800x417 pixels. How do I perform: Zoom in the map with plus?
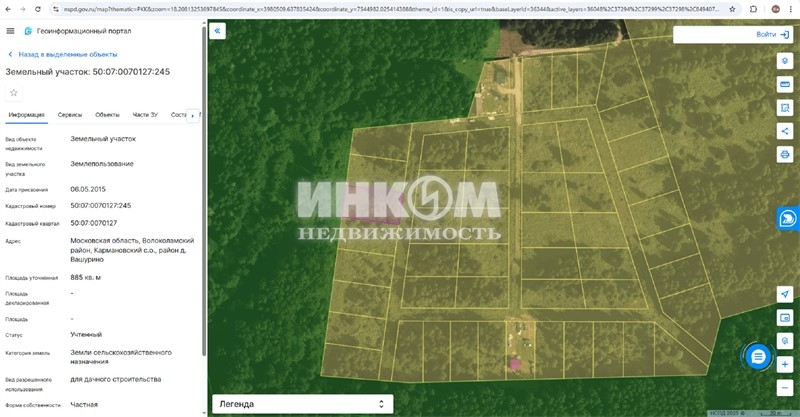pos(785,364)
